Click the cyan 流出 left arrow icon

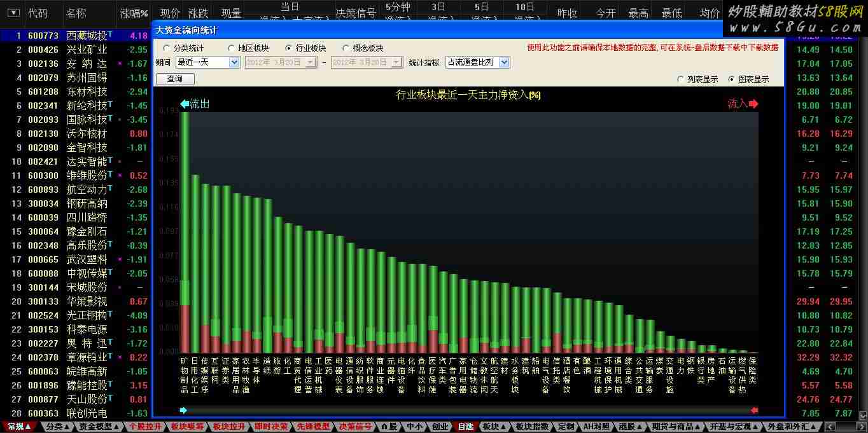185,104
